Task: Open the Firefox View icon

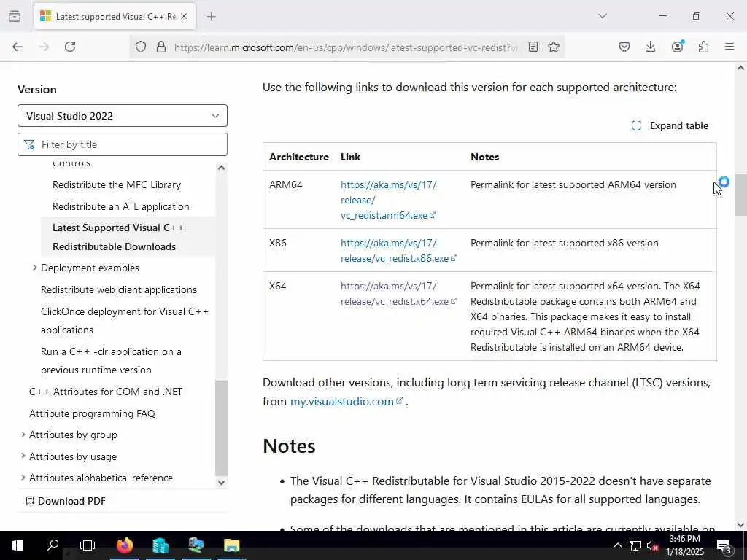Action: [15, 16]
